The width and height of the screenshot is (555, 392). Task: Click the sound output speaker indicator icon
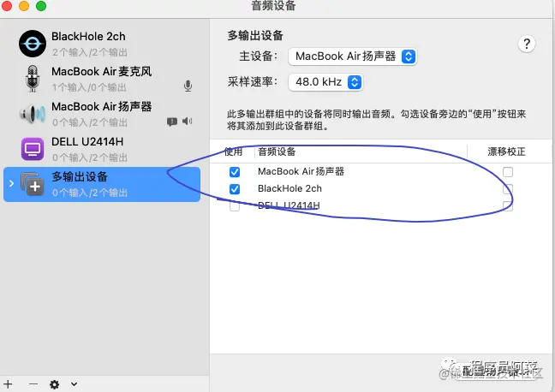click(187, 122)
